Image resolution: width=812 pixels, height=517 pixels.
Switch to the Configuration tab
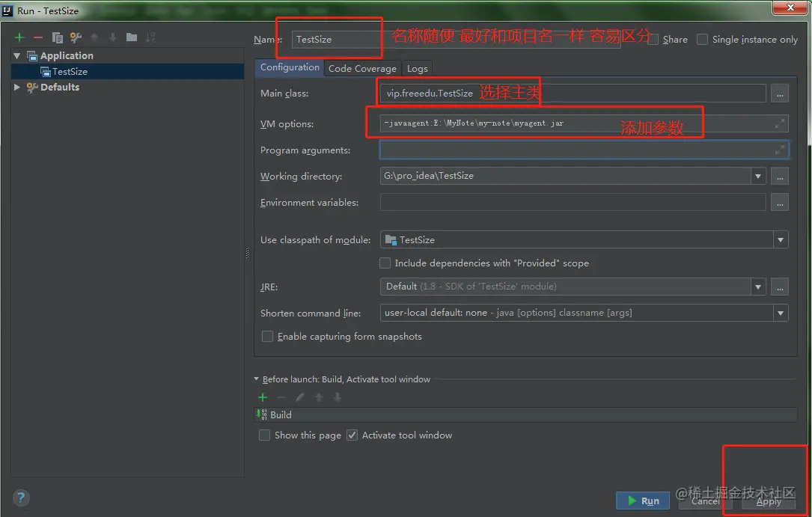(290, 68)
